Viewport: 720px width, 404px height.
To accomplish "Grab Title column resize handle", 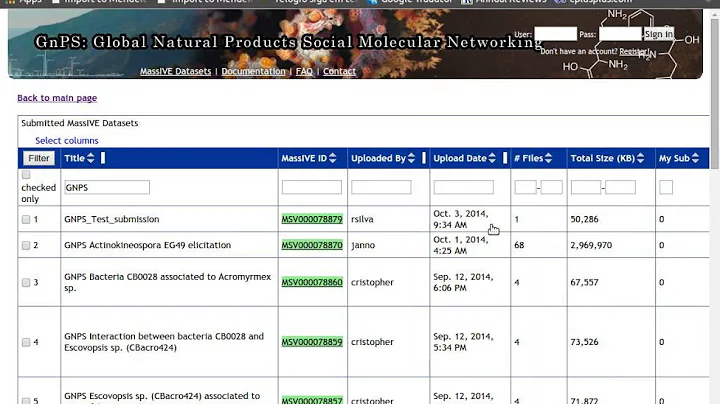I will click(103, 158).
